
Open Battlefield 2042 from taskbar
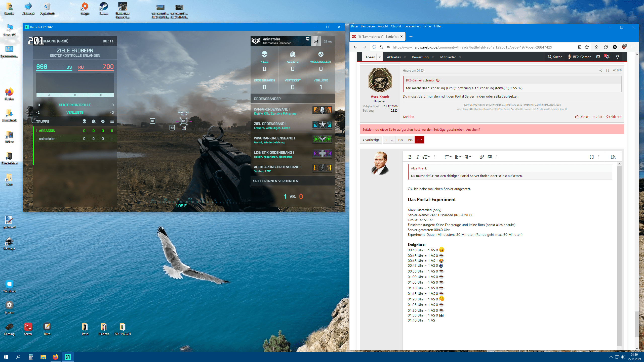(68, 357)
